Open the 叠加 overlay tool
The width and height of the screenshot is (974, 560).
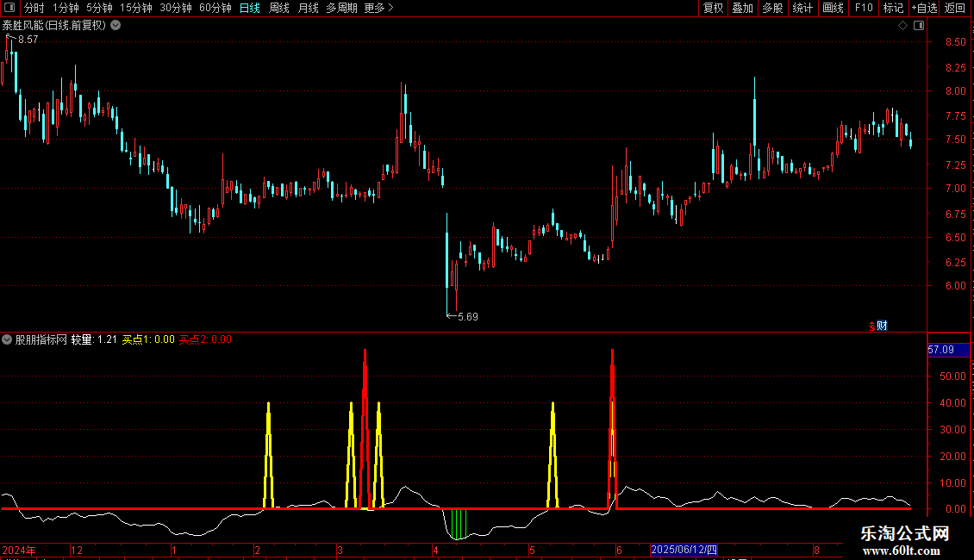click(742, 8)
